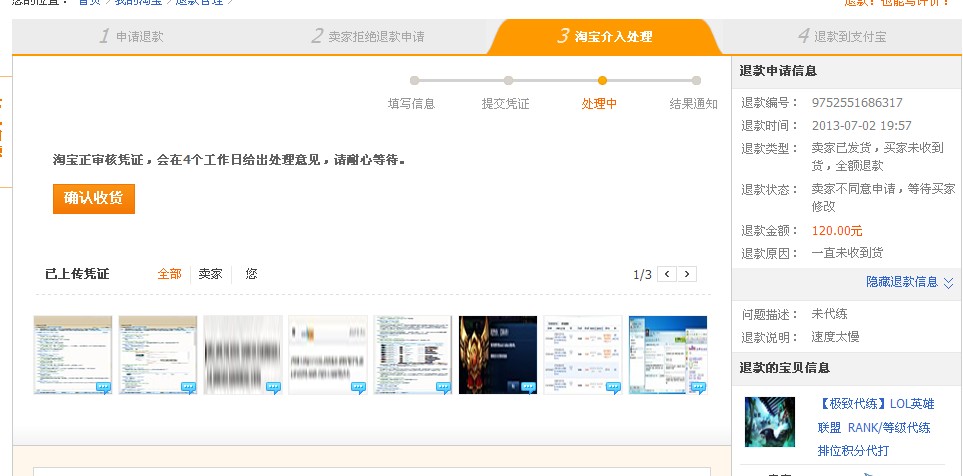Click comment bubble icon on second document thumbnail
This screenshot has height=476, width=963.
(189, 388)
